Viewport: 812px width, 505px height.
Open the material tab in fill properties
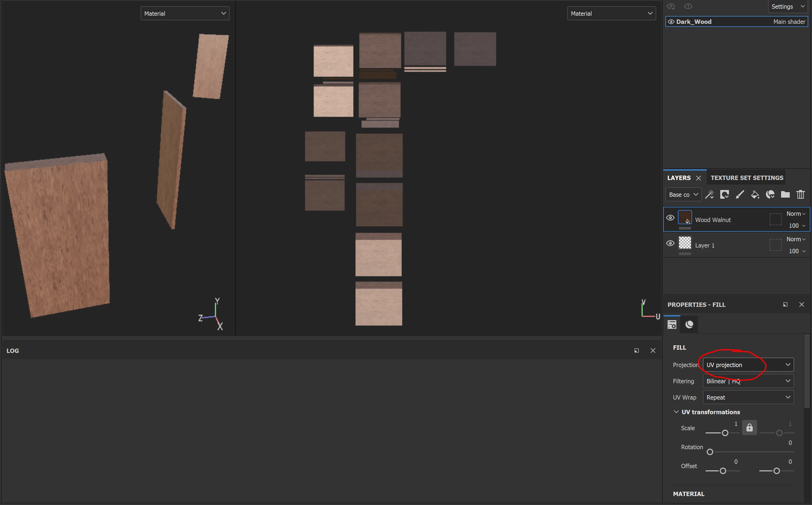[x=689, y=324]
